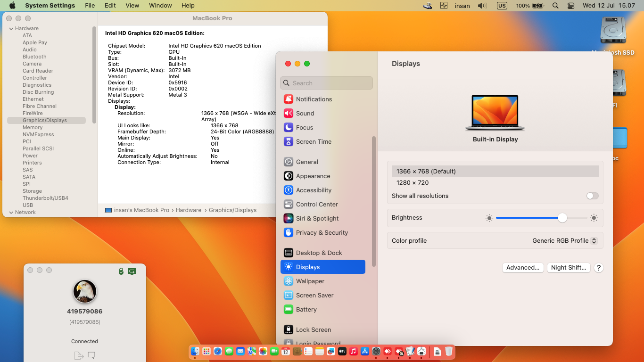
Task: Click the Advanced… button
Action: click(523, 267)
